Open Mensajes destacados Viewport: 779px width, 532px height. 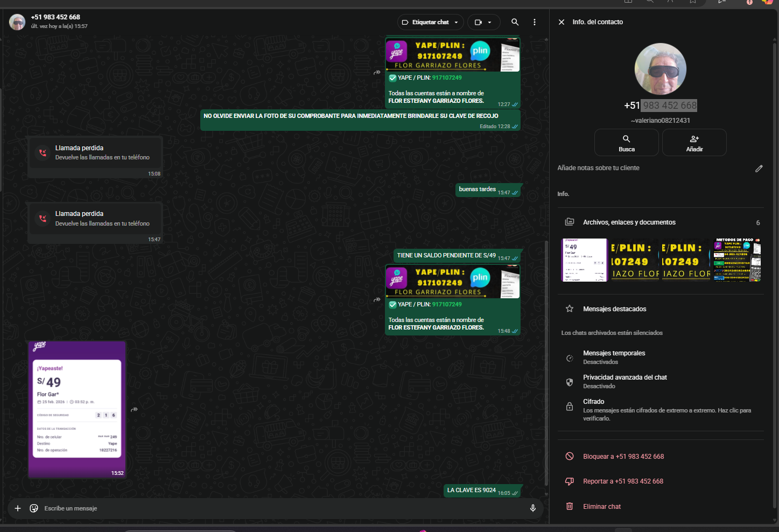click(614, 309)
